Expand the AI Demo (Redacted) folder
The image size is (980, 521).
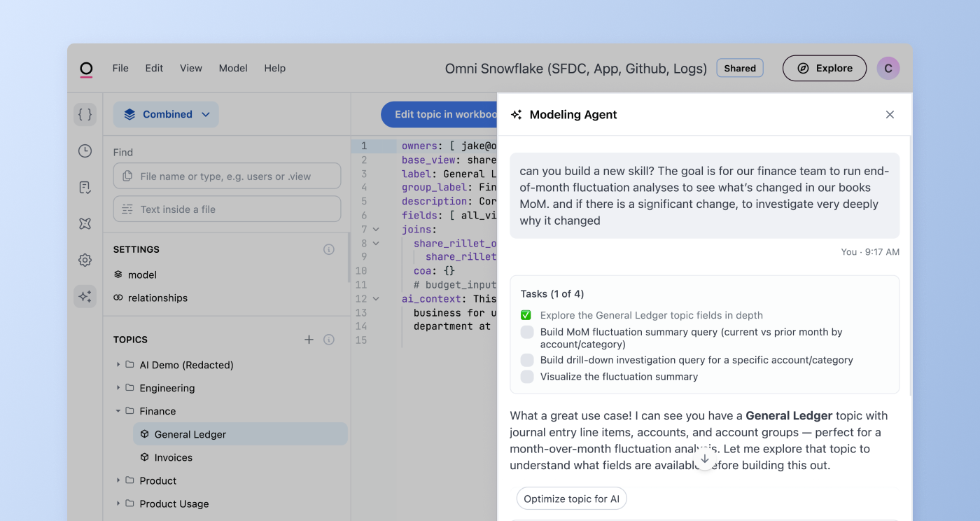118,365
